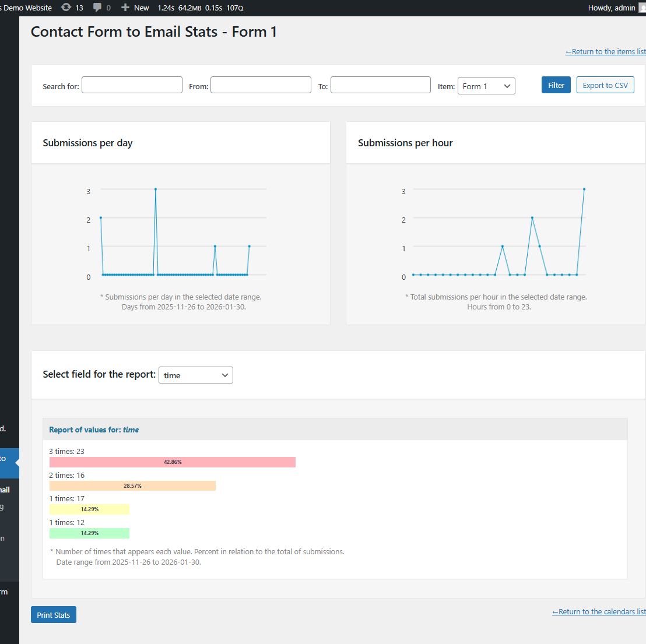This screenshot has height=644, width=646.
Task: Click the Howdy, admin menu
Action: tap(611, 8)
